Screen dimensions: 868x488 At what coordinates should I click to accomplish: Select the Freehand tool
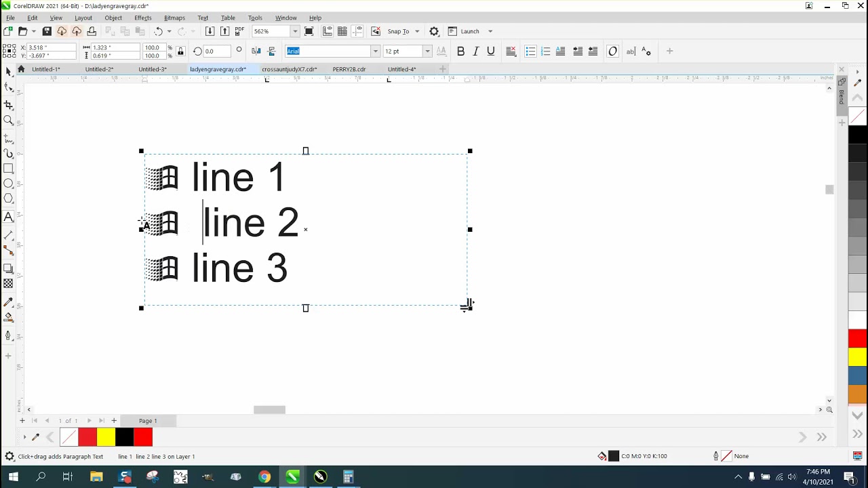pos(8,138)
